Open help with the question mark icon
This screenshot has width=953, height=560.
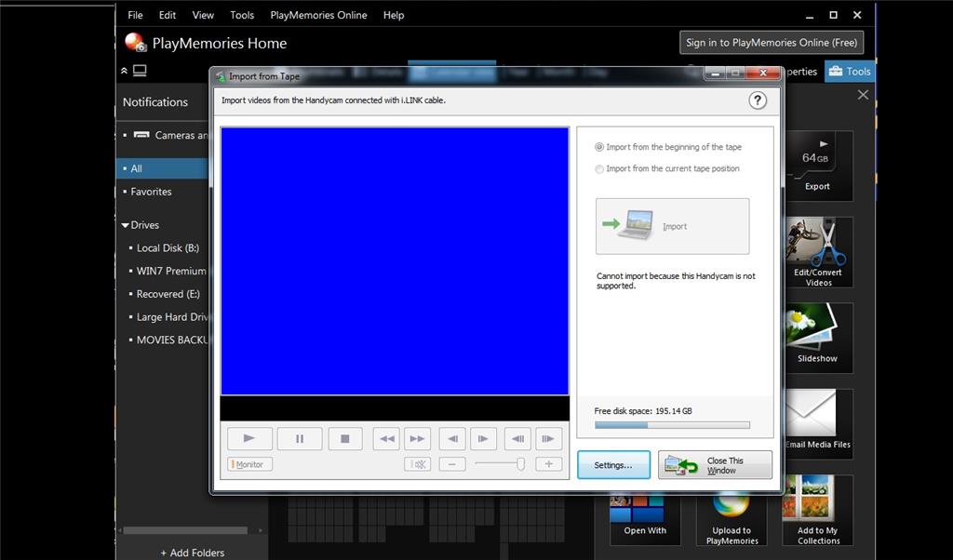point(758,100)
